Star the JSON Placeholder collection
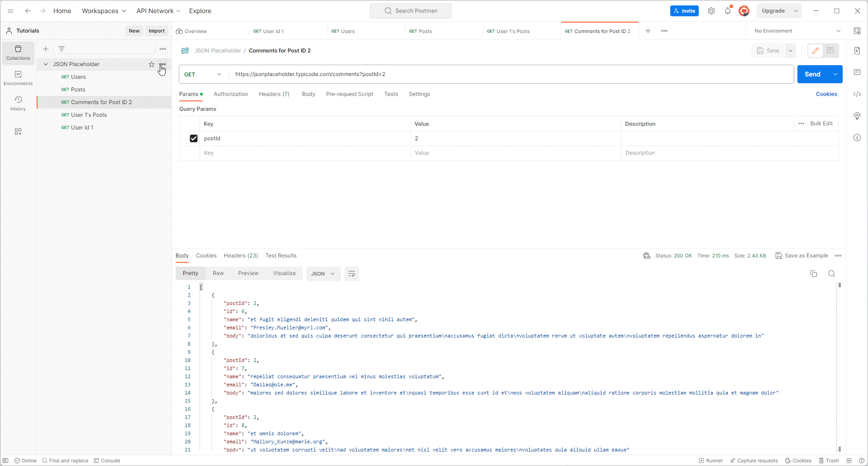 152,64
